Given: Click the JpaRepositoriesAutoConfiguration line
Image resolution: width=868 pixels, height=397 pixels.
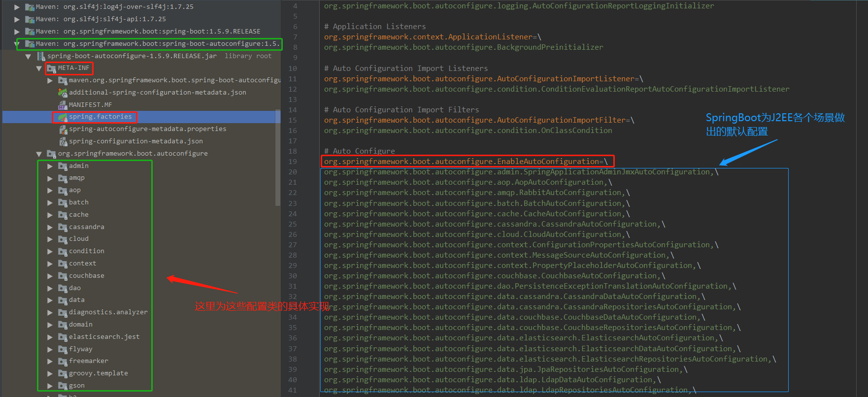Looking at the screenshot, I should (506, 369).
